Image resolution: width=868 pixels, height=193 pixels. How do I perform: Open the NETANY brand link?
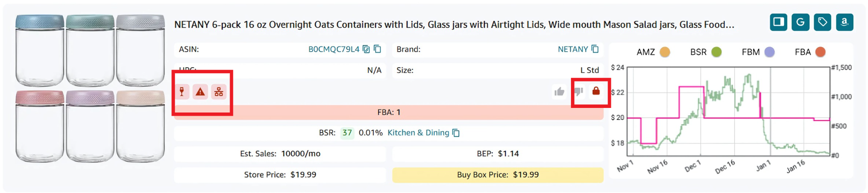coord(572,49)
